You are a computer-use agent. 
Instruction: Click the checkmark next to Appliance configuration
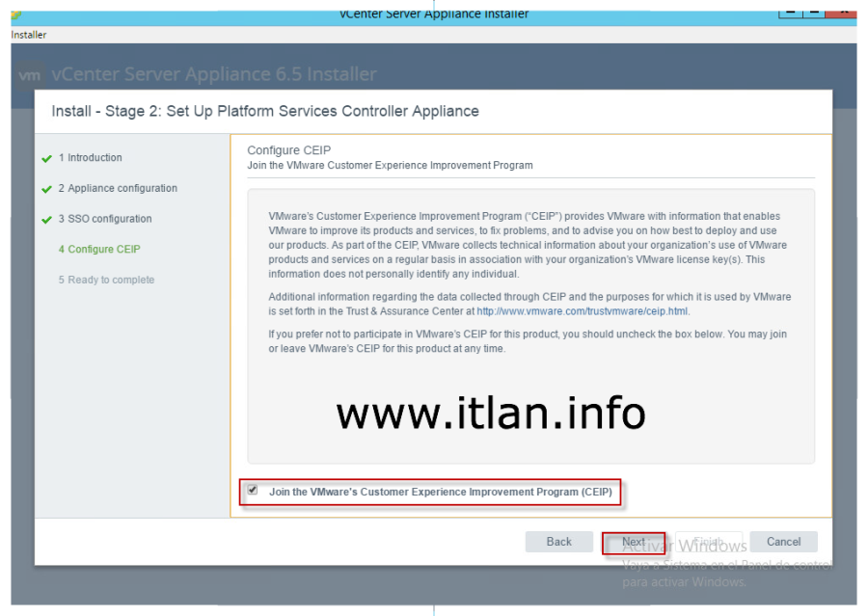(x=46, y=189)
